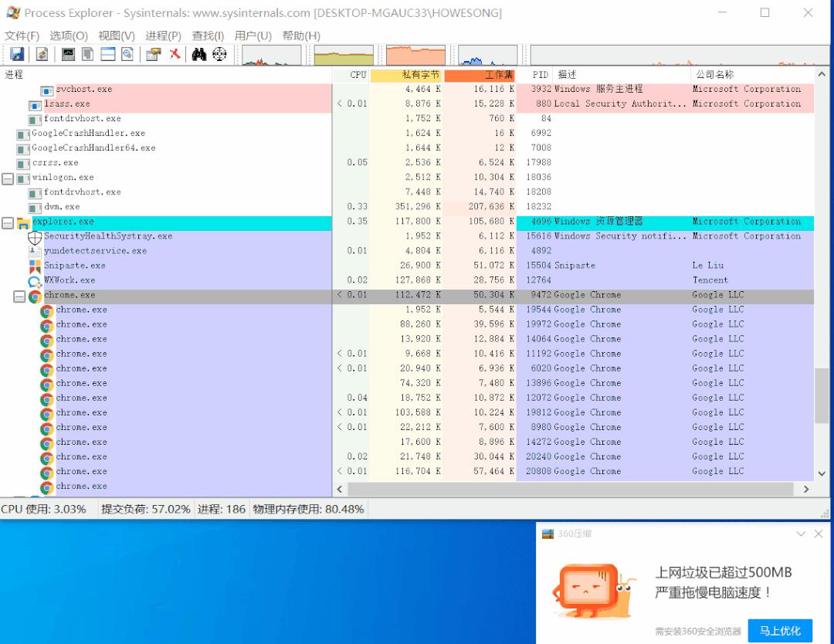The width and height of the screenshot is (834, 644).
Task: Collapse the chrome.exe process tree
Action: pos(19,295)
